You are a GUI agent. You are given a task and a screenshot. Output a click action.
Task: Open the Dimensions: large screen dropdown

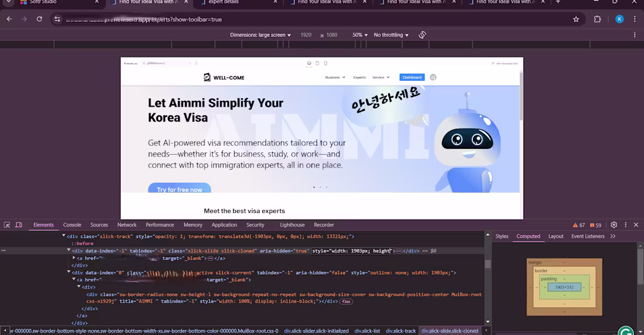point(261,35)
